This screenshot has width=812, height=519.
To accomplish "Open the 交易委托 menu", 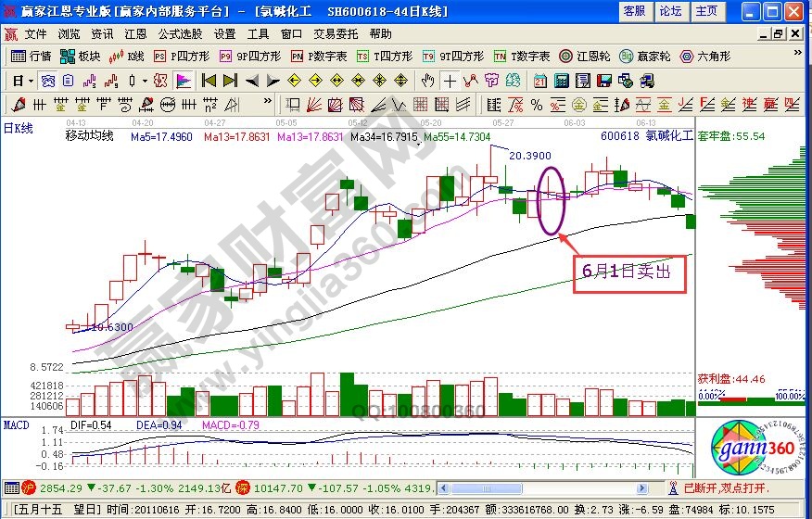I will 332,33.
